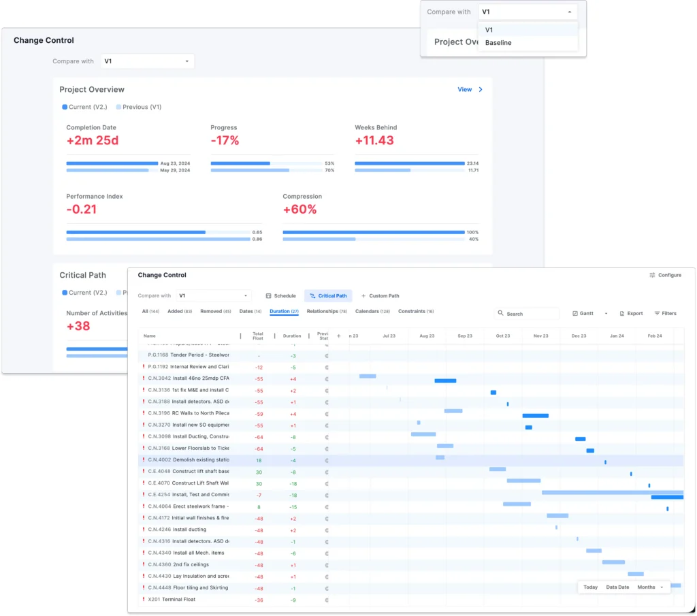The height and width of the screenshot is (616, 697).
Task: Open the Project Overview View link
Action: (470, 90)
